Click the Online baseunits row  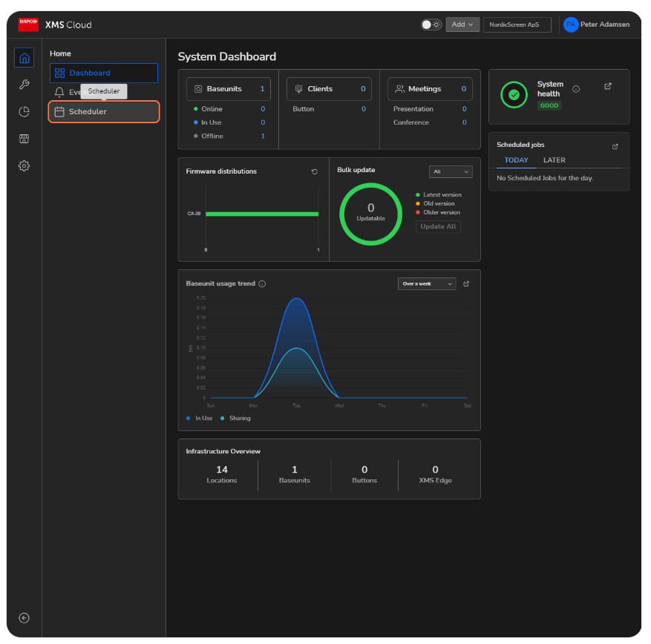[229, 109]
